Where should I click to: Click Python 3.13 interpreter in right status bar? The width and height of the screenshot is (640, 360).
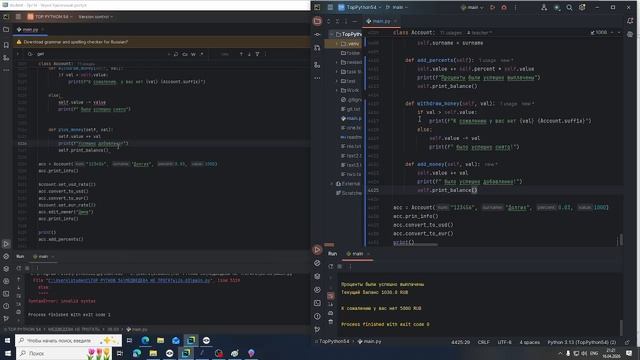point(582,342)
